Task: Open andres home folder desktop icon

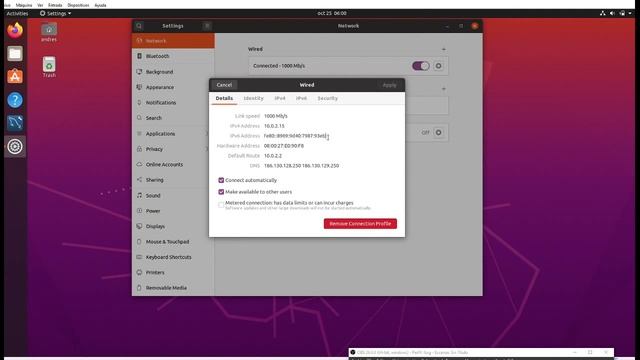Action: click(x=49, y=33)
